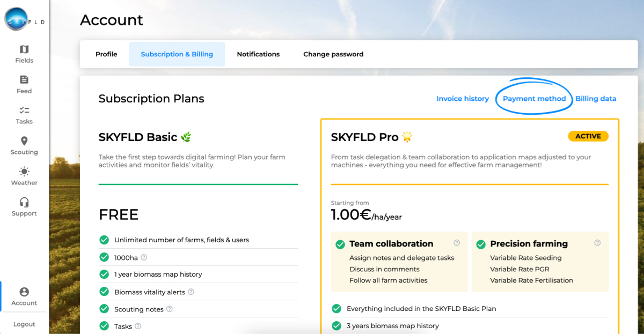Screen dimensions: 644x334
Task: Click the Discuss in comments text
Action: (384, 269)
